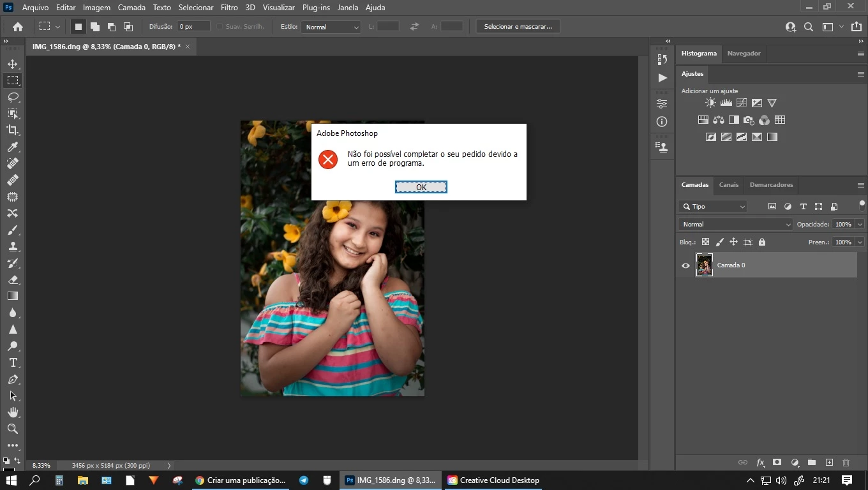This screenshot has height=490, width=868.
Task: Click OK in the error dialog
Action: (421, 187)
